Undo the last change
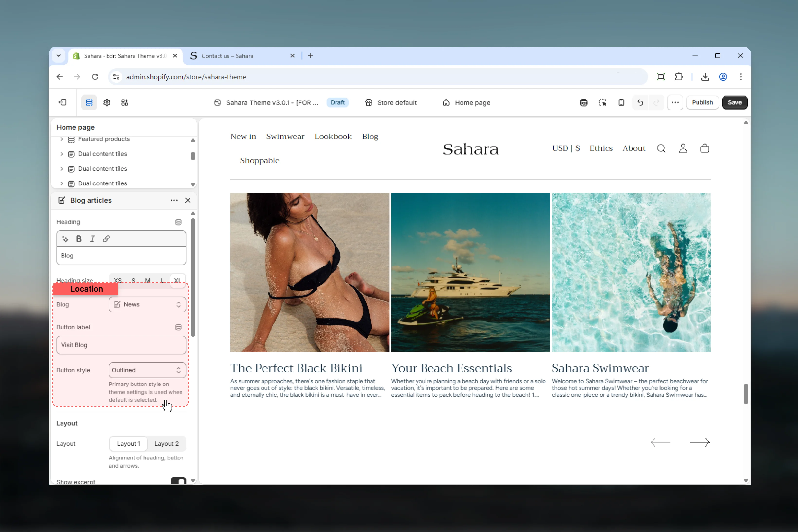 [x=640, y=102]
